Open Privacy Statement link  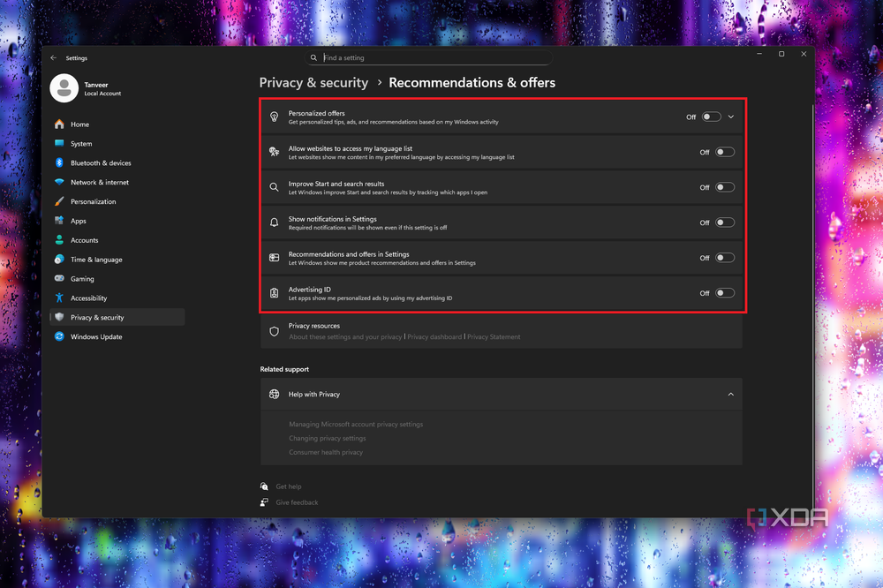[x=494, y=336]
